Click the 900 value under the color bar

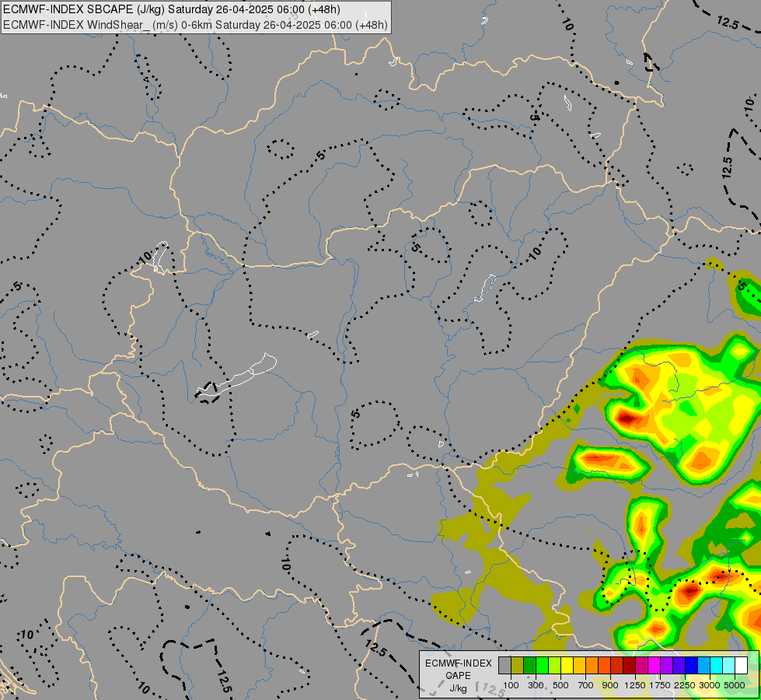point(610,685)
